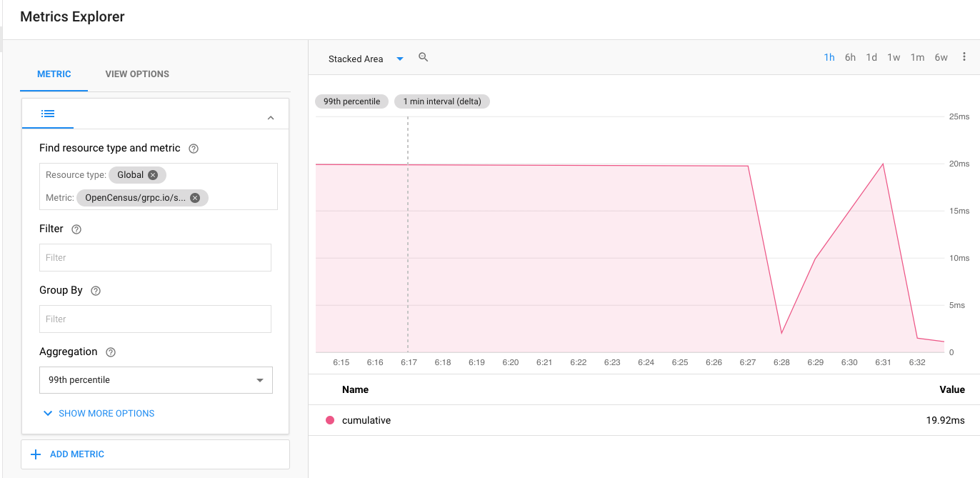The height and width of the screenshot is (478, 980).
Task: Open the three-dot more options menu
Action: coord(964,57)
